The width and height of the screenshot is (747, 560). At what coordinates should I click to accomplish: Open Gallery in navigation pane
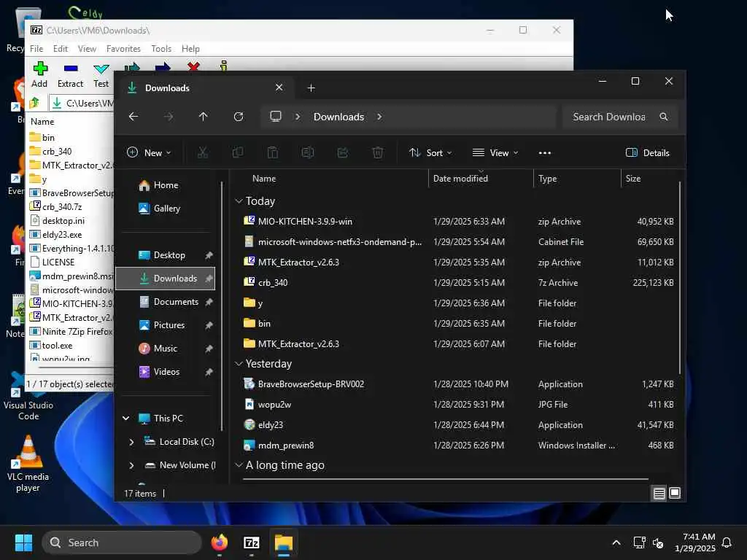coord(166,209)
